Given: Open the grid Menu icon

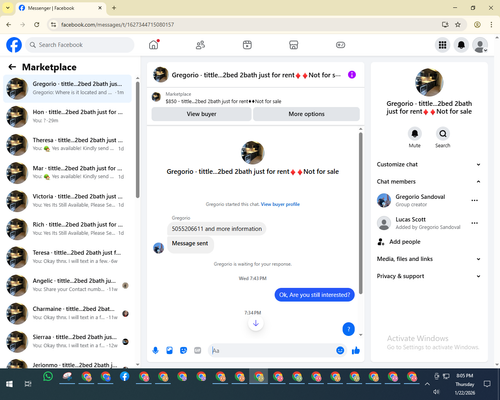Looking at the screenshot, I should pos(442,45).
